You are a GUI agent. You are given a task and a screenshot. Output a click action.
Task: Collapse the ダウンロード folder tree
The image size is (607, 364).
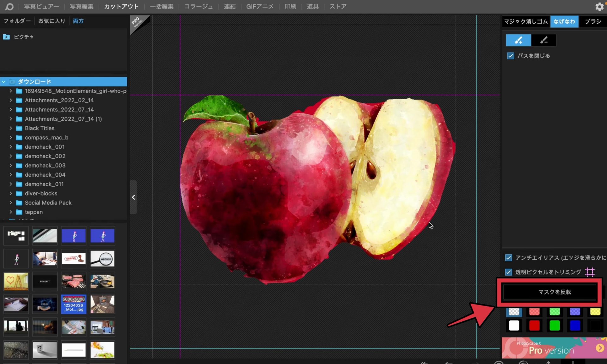4,82
